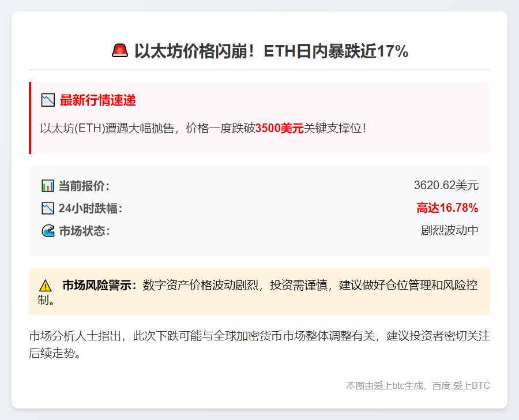Image resolution: width=519 pixels, height=420 pixels.
Task: Click the red siren icon in the title
Action: tap(120, 51)
